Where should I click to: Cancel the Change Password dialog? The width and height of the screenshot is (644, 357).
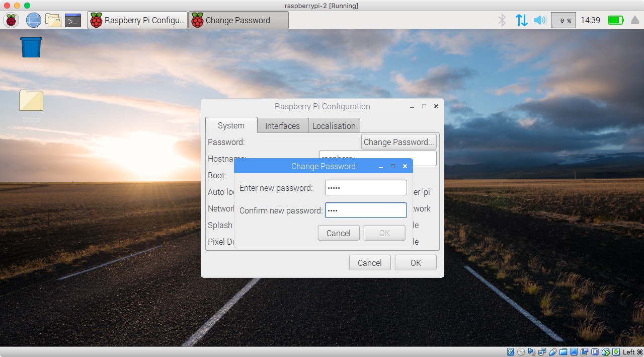339,233
